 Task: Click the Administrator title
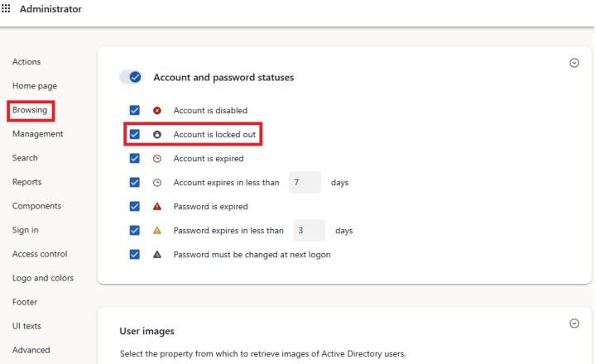[50, 9]
